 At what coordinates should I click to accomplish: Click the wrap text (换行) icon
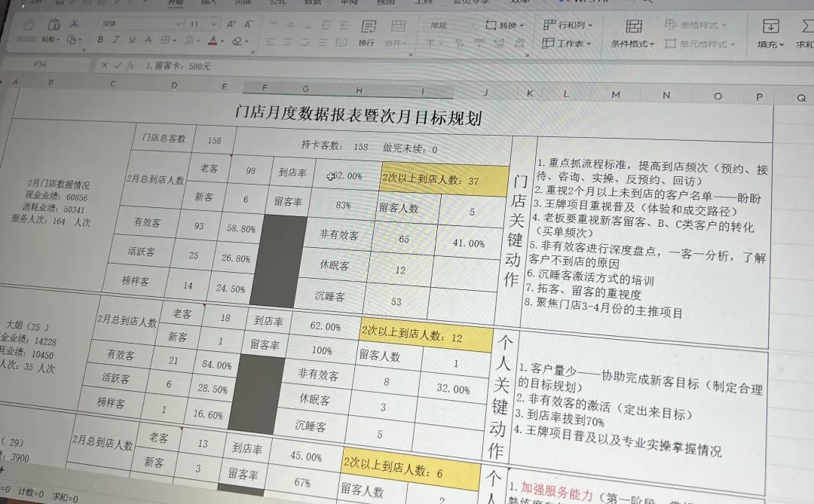pyautogui.click(x=368, y=34)
